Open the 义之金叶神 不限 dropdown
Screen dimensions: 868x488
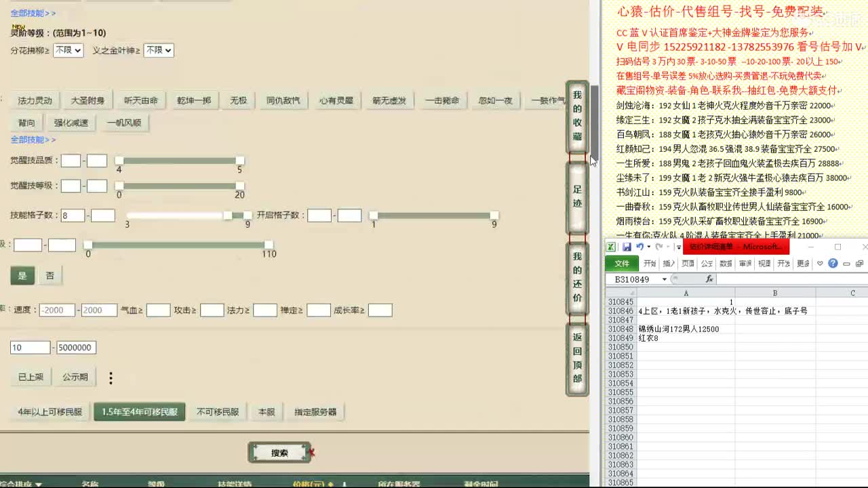tap(159, 50)
